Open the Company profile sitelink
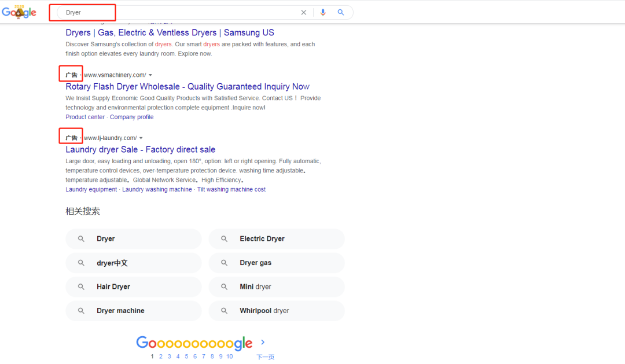Image resolution: width=625 pixels, height=364 pixels. pyautogui.click(x=131, y=117)
